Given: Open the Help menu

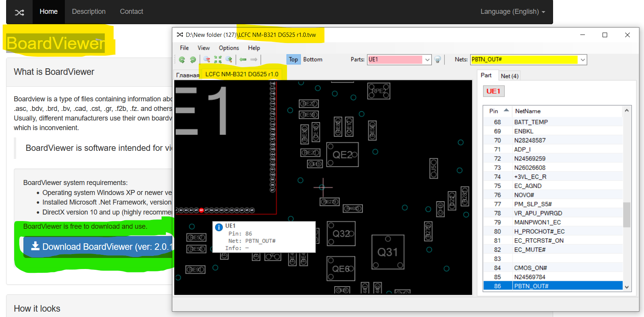Looking at the screenshot, I should pos(254,48).
